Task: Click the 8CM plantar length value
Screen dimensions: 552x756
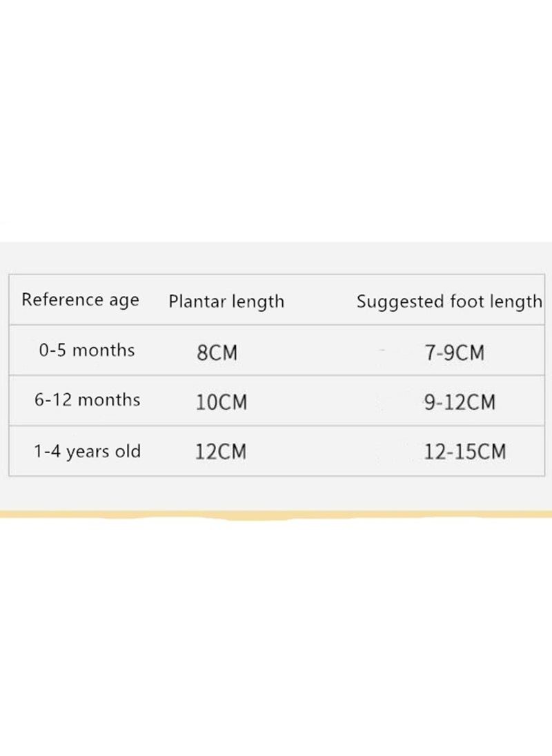Action: click(x=217, y=352)
